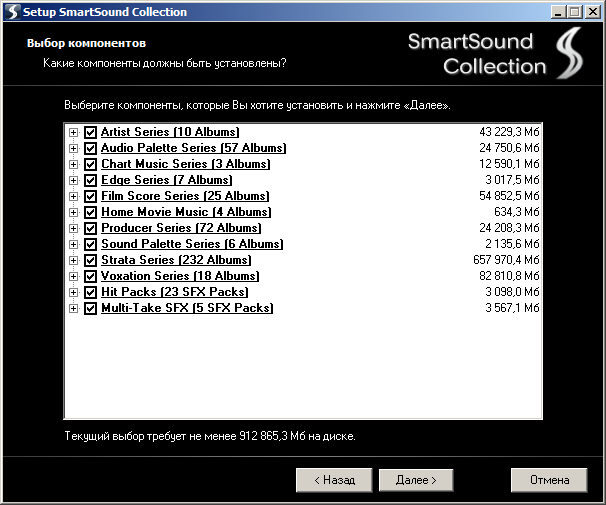Uncheck the Hit Packs checkbox
Screen dimensions: 606x505
(x=90, y=292)
